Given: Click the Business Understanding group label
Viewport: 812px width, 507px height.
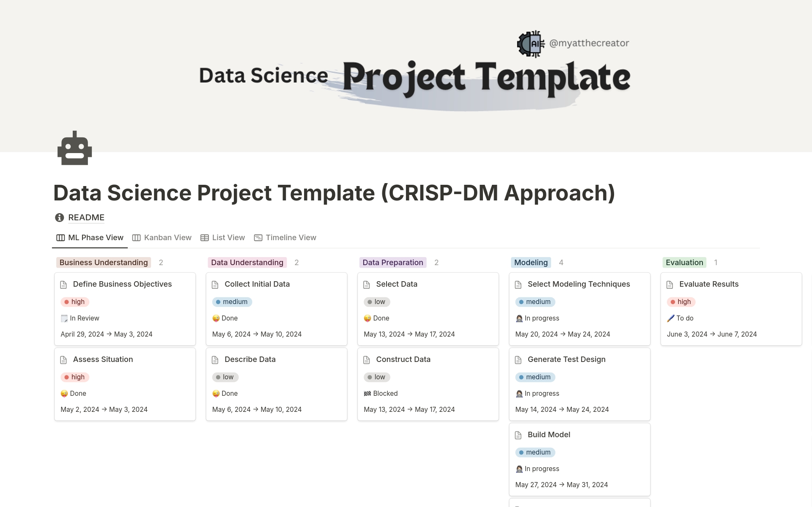Looking at the screenshot, I should pyautogui.click(x=103, y=262).
